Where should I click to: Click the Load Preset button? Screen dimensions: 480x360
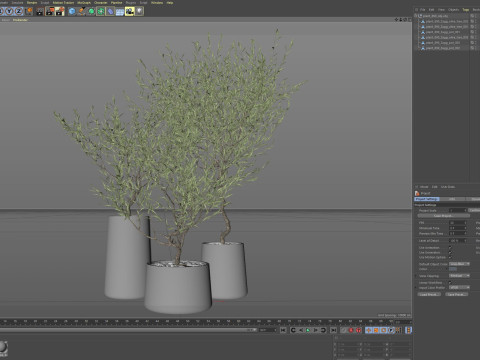point(429,294)
